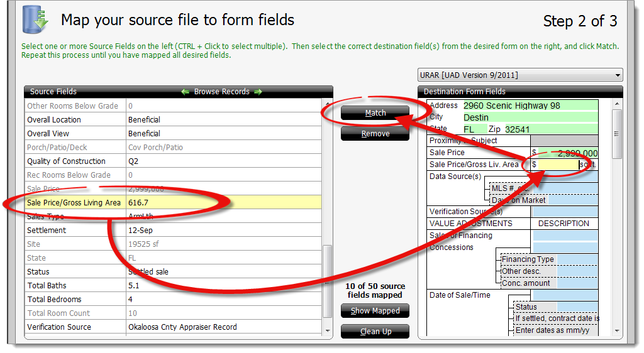This screenshot has height=353, width=644.
Task: Open the URAR form version dropdown
Action: [520, 75]
